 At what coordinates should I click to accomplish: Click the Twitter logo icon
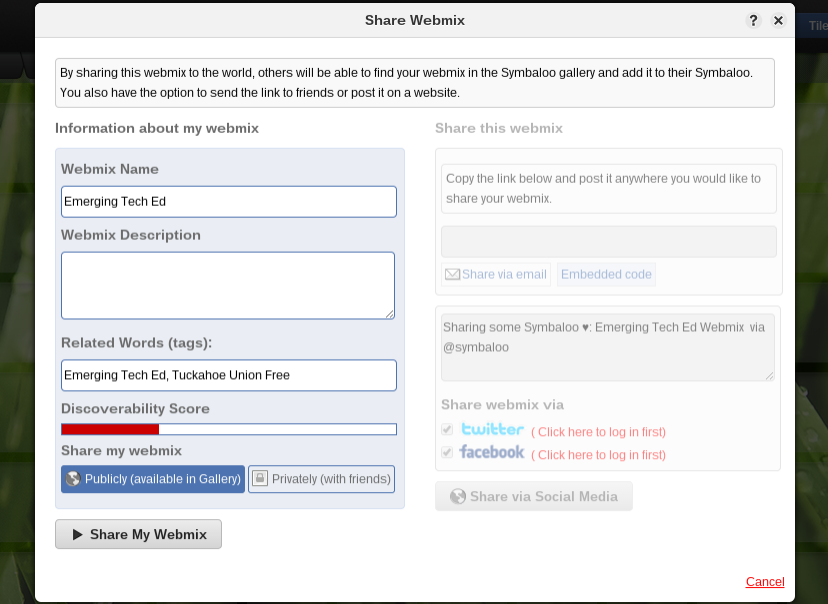pyautogui.click(x=492, y=429)
